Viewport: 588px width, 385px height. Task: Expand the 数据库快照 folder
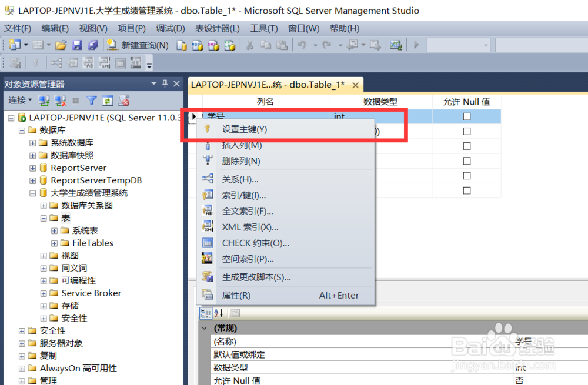[32, 156]
